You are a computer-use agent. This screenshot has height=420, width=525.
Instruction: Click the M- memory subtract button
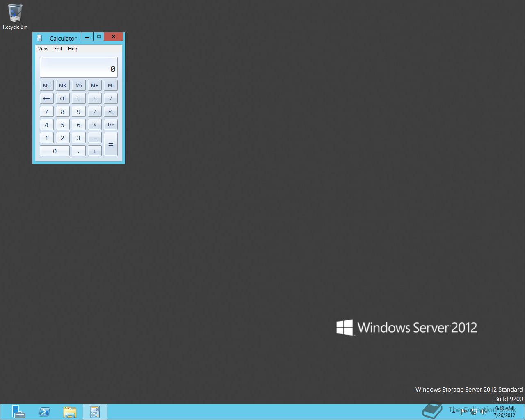[111, 85]
